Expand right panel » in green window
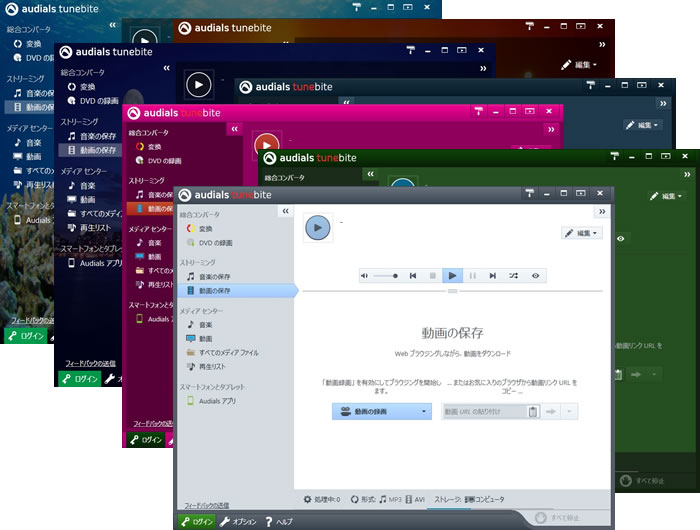Screen dimensions: 700x530 click(687, 174)
